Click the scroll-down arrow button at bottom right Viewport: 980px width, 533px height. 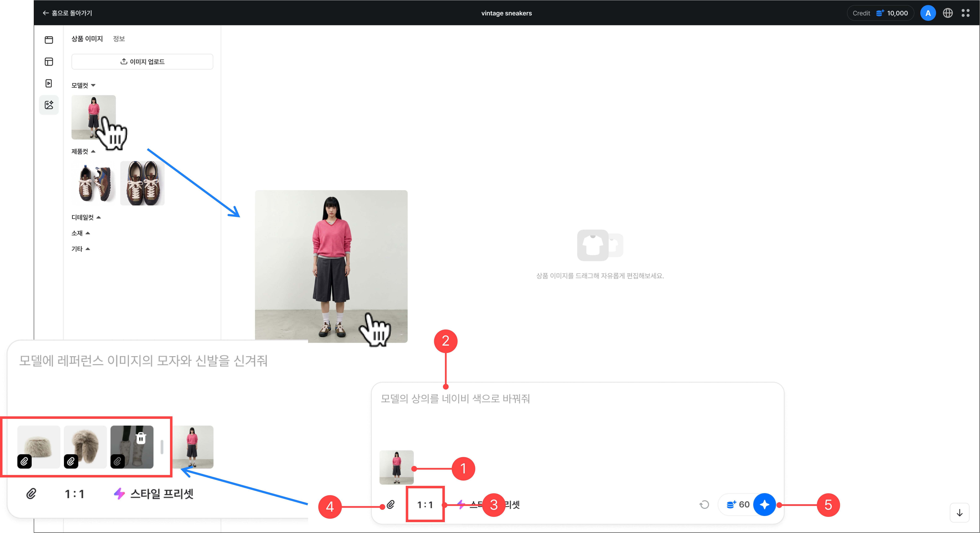point(960,513)
